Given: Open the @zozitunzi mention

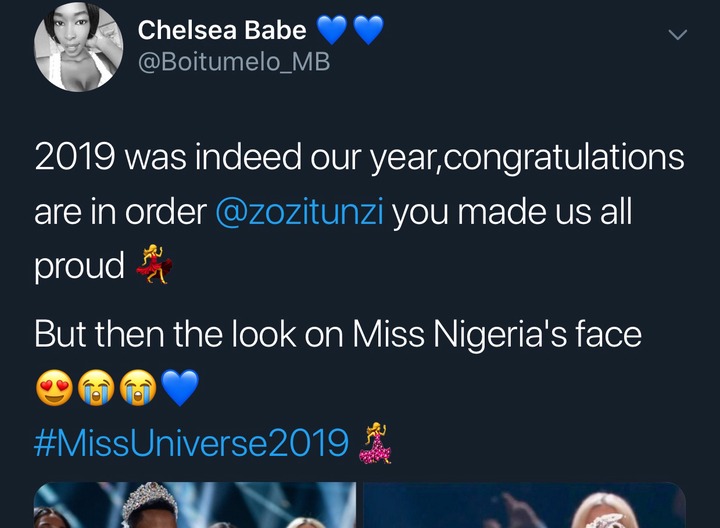Looking at the screenshot, I should coord(296,213).
